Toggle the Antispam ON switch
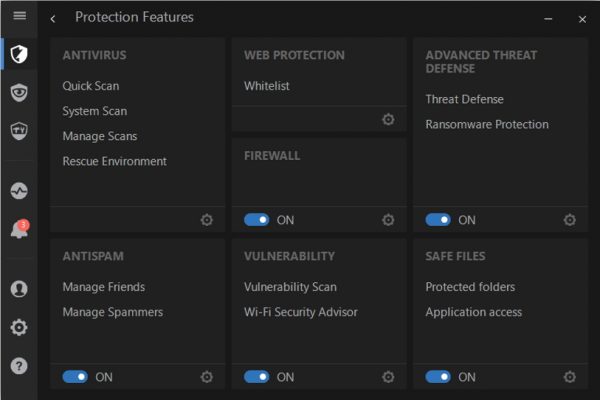Viewport: 600px width, 400px height. pos(75,377)
